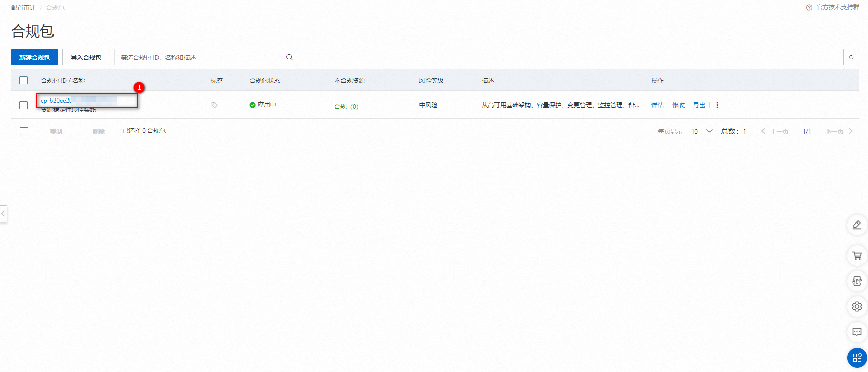Screen dimensions: 868x372
Task: Toggle the select-all checkbox in table header
Action: point(23,80)
